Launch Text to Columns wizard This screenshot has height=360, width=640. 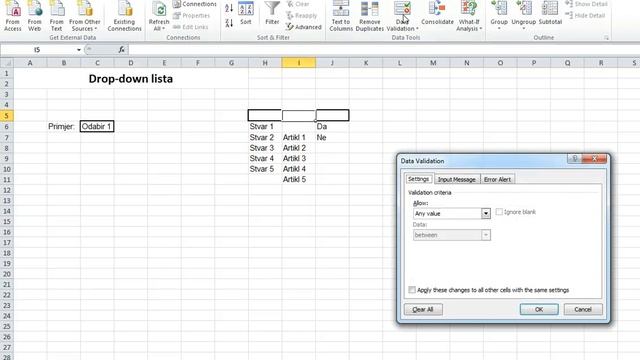[341, 16]
